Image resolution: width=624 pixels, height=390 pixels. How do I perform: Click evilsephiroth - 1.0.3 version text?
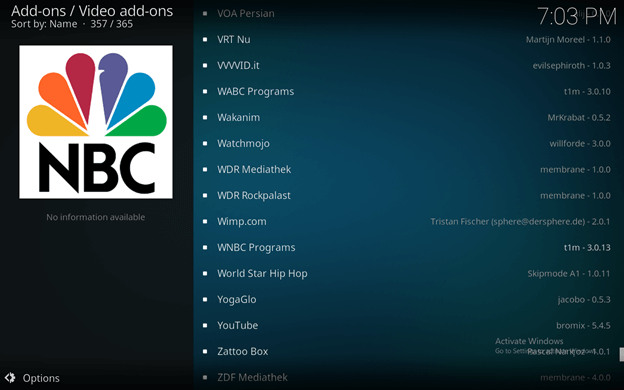coord(571,66)
